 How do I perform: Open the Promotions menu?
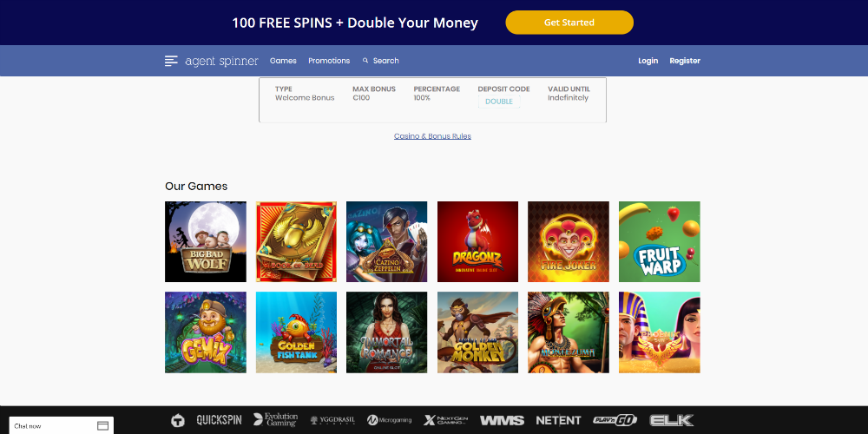pyautogui.click(x=329, y=61)
